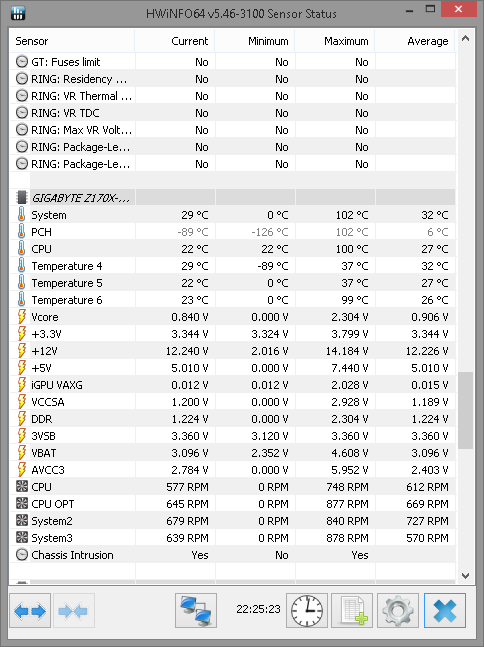484x647 pixels.
Task: Select the PCH temperature row
Action: pos(232,232)
